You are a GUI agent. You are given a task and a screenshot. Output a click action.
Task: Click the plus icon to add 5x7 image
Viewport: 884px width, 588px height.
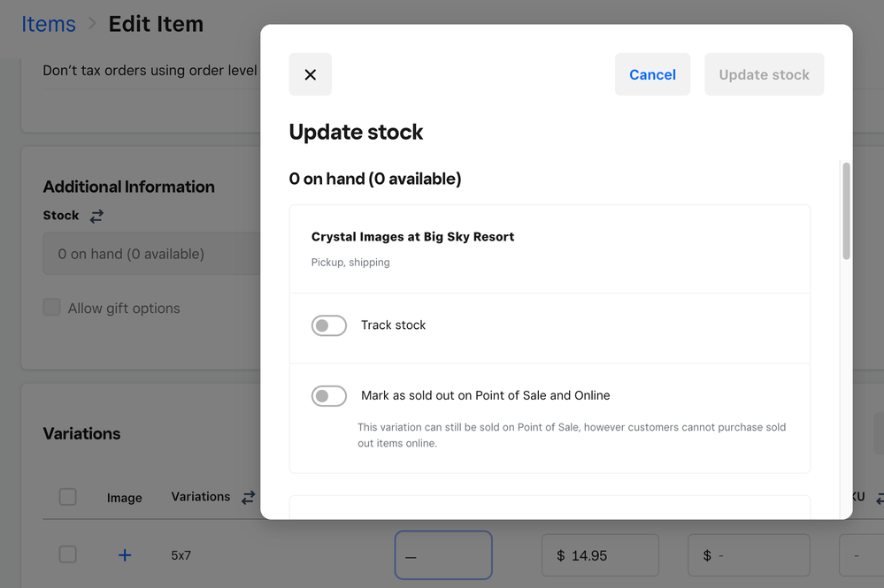tap(125, 555)
